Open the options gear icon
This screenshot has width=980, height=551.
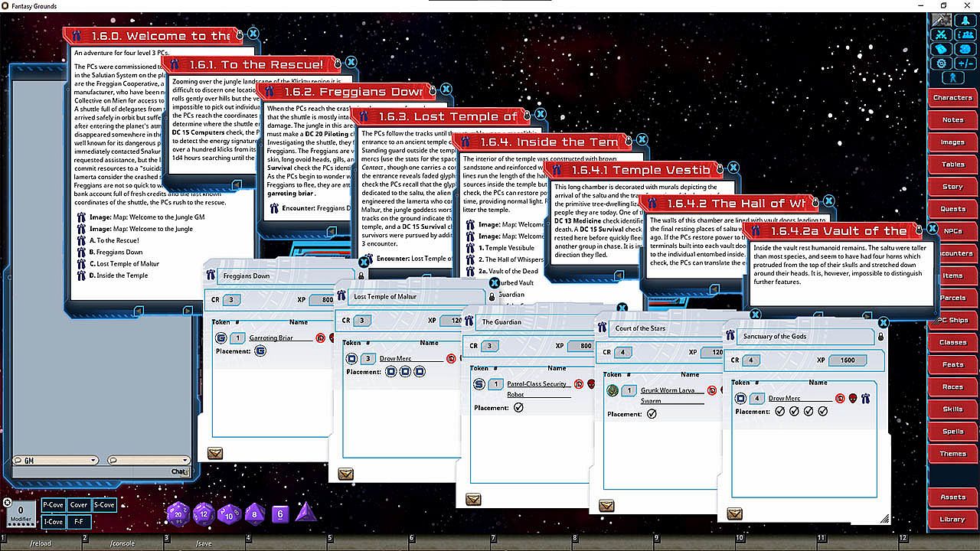942,64
